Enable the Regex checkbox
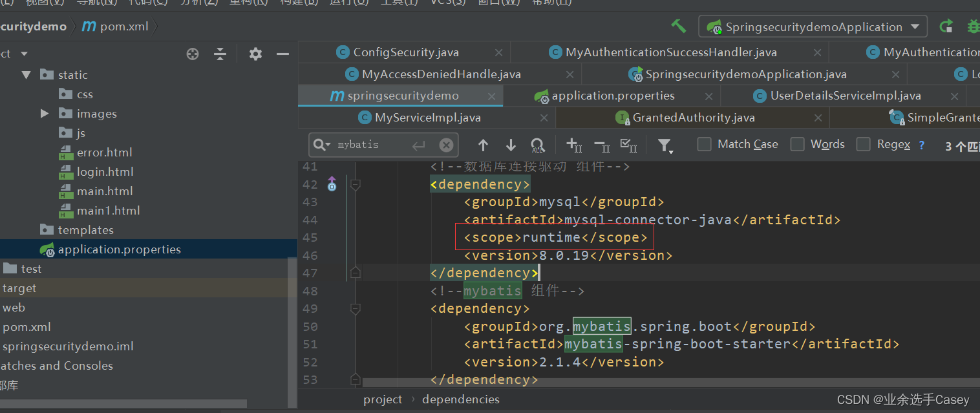This screenshot has width=980, height=413. 864,144
